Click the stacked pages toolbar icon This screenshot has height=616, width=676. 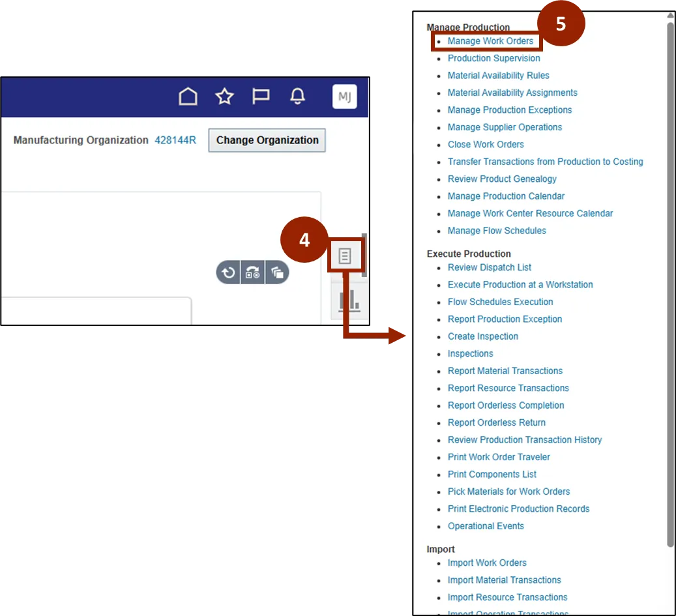277,272
